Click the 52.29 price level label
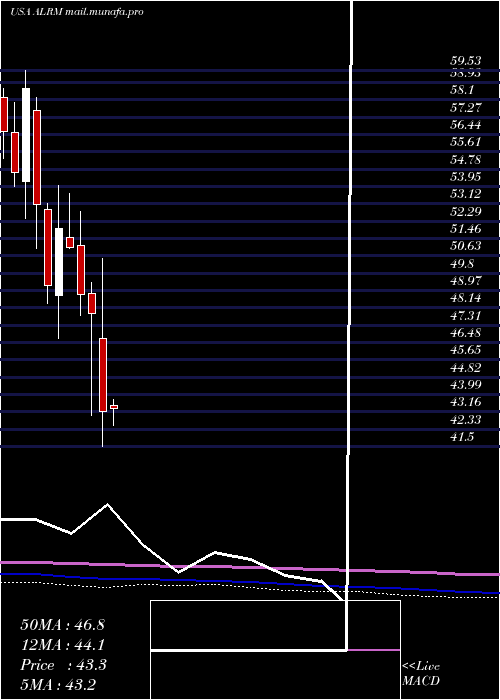500x700 pixels. pyautogui.click(x=465, y=211)
